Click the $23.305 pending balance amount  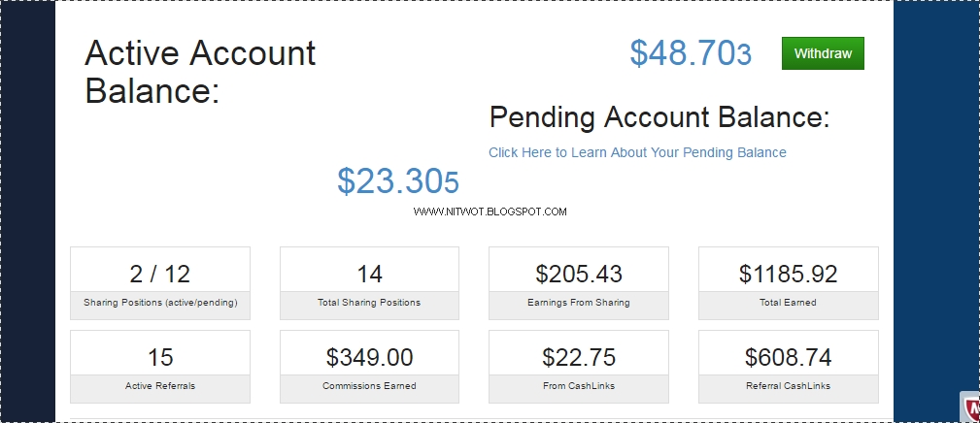click(x=397, y=180)
